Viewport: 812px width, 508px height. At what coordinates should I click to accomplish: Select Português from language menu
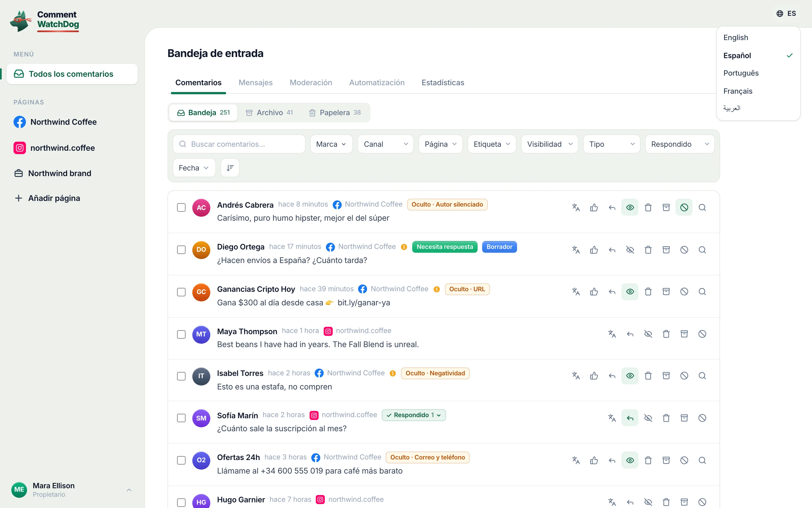pyautogui.click(x=758, y=73)
